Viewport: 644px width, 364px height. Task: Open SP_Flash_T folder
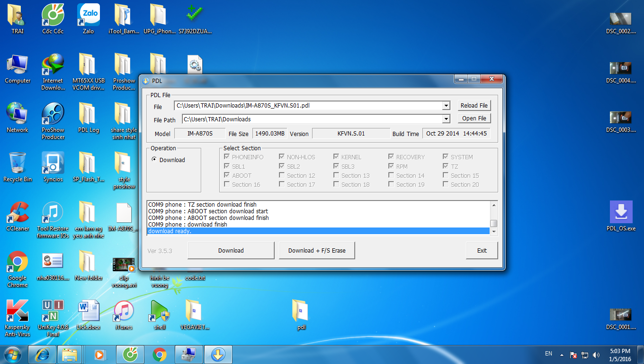pyautogui.click(x=89, y=167)
